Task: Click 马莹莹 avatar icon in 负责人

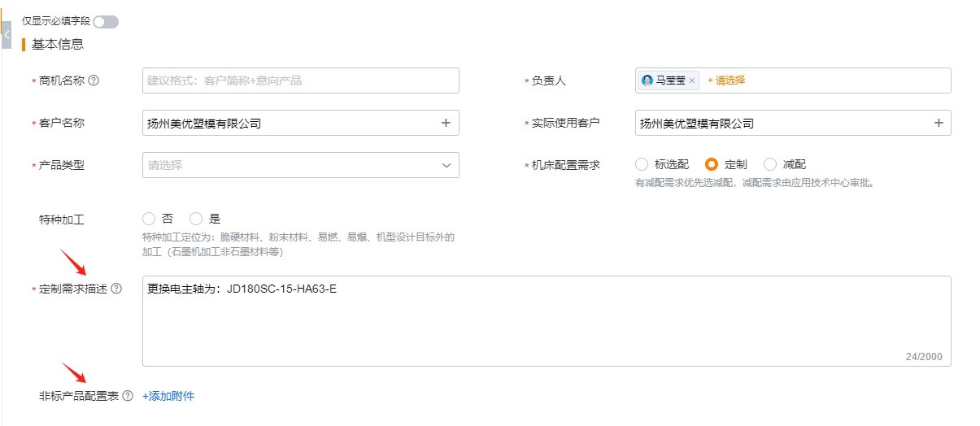Action: click(647, 80)
